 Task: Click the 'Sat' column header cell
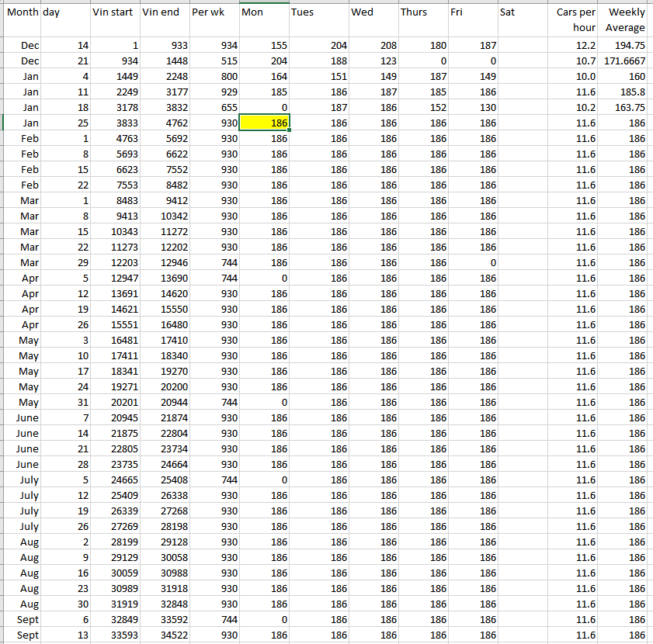tap(523, 13)
